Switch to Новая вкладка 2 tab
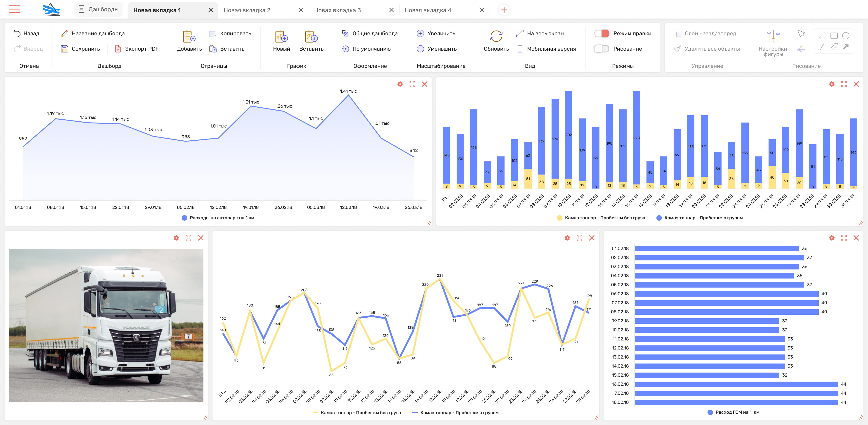The width and height of the screenshot is (868, 425). [247, 10]
